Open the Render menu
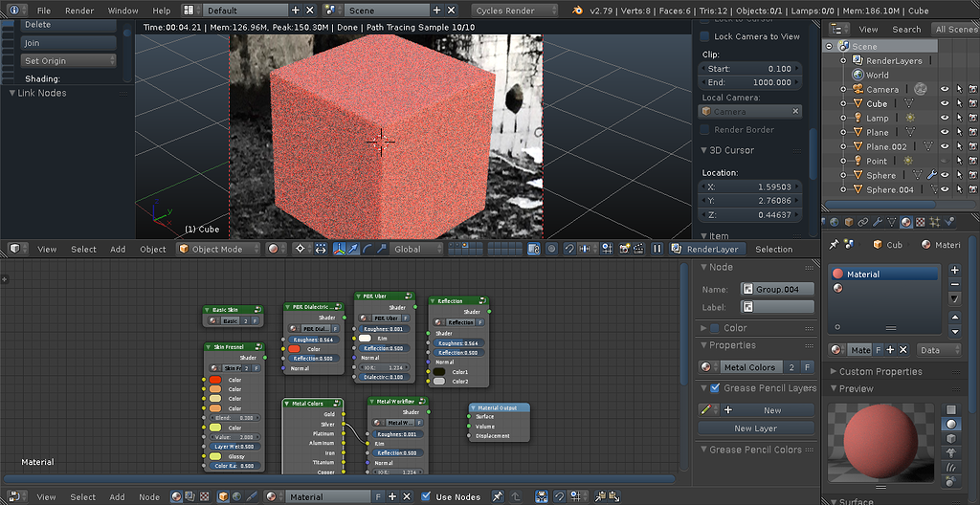 click(79, 11)
